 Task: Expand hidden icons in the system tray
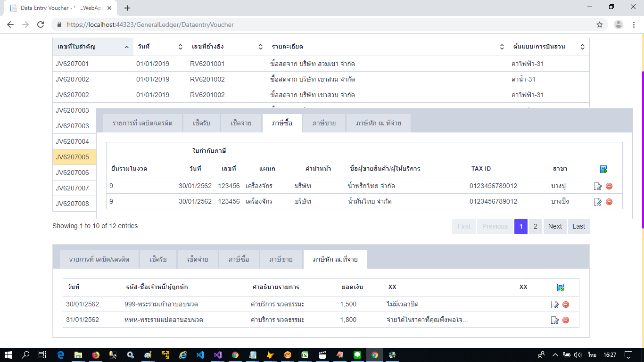click(555, 354)
